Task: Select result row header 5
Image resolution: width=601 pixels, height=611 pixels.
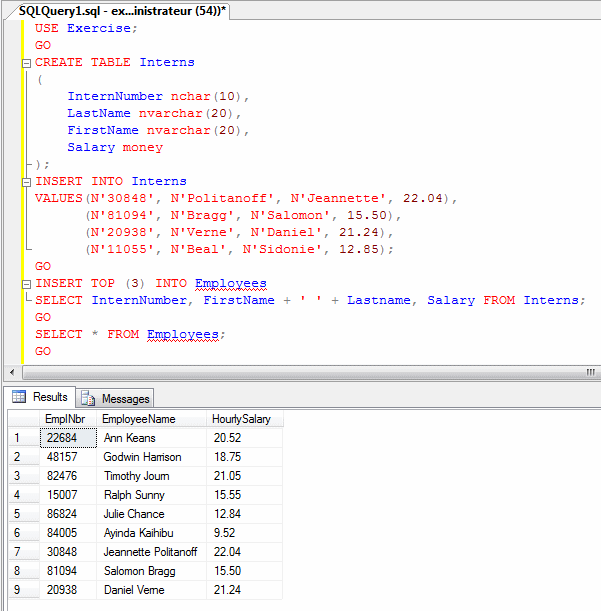Action: (x=24, y=514)
